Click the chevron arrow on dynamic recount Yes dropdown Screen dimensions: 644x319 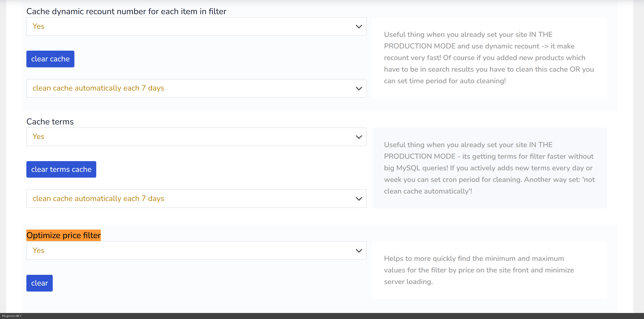pos(359,27)
